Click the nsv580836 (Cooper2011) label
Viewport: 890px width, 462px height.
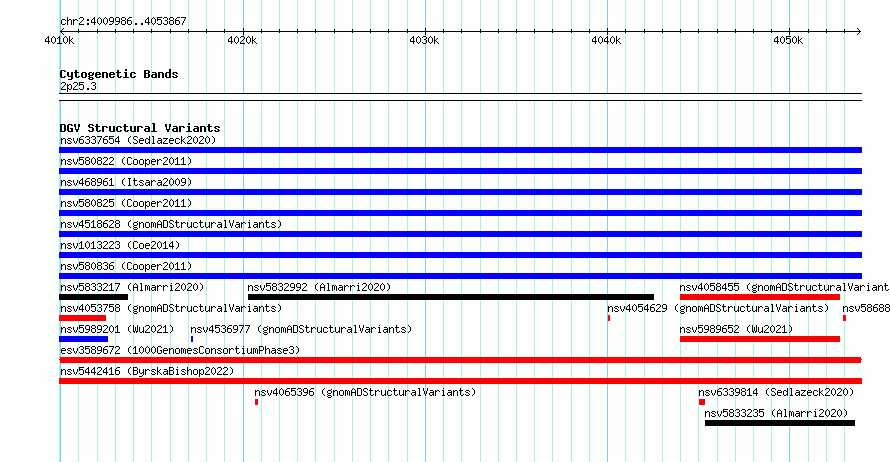tap(126, 266)
